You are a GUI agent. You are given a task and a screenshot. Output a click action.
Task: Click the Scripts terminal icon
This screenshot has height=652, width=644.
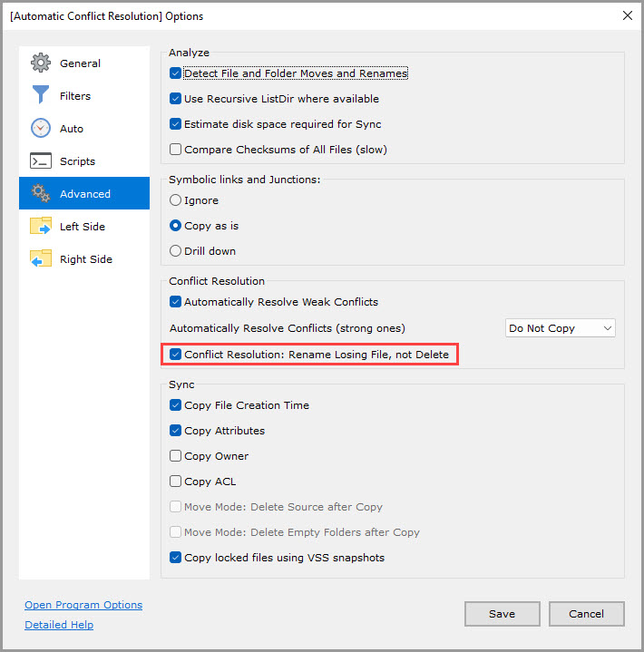click(x=40, y=161)
